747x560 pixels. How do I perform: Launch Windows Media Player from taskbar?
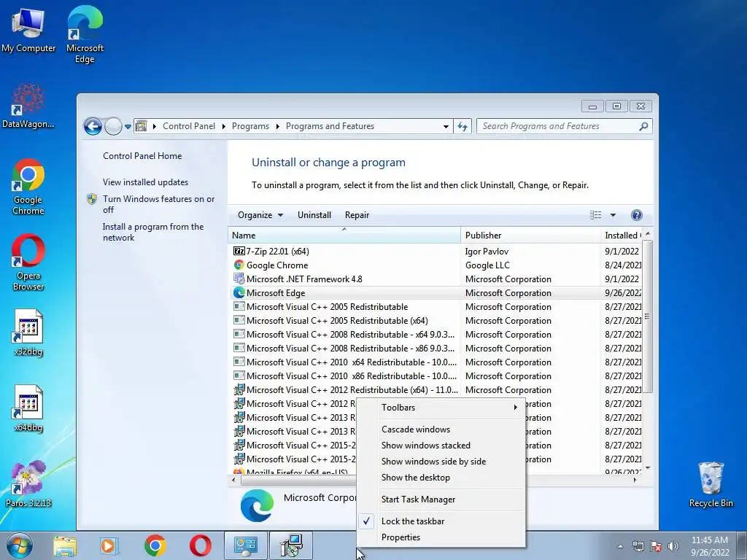[109, 545]
